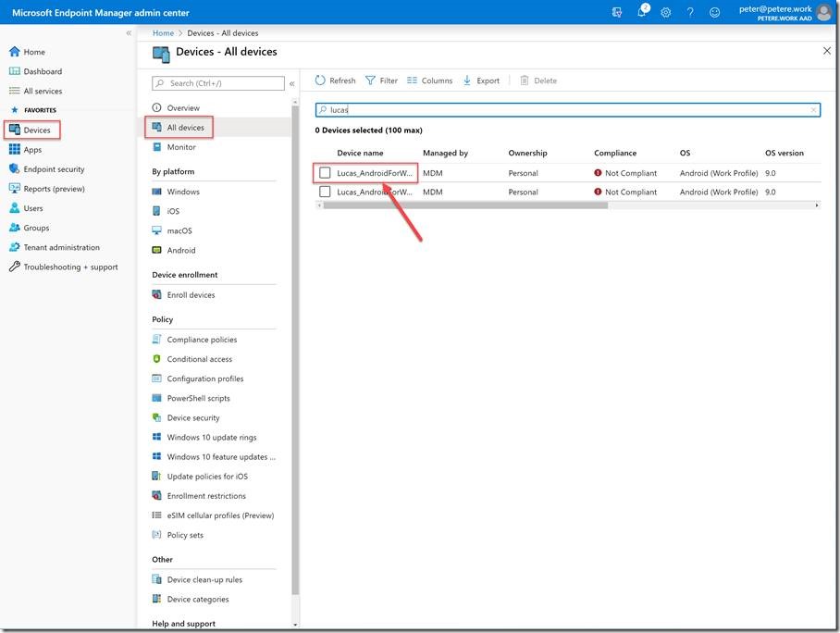Open Columns chooser in toolbar
The width and height of the screenshot is (840, 633).
pos(430,81)
